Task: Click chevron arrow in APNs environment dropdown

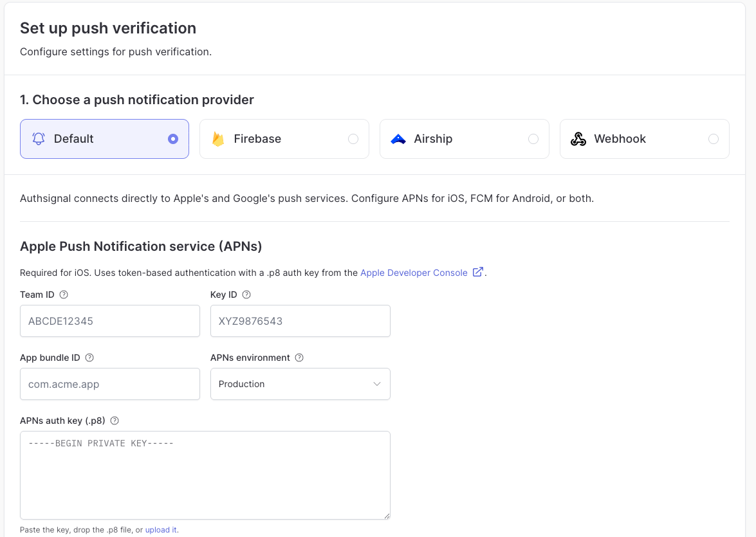Action: click(377, 384)
